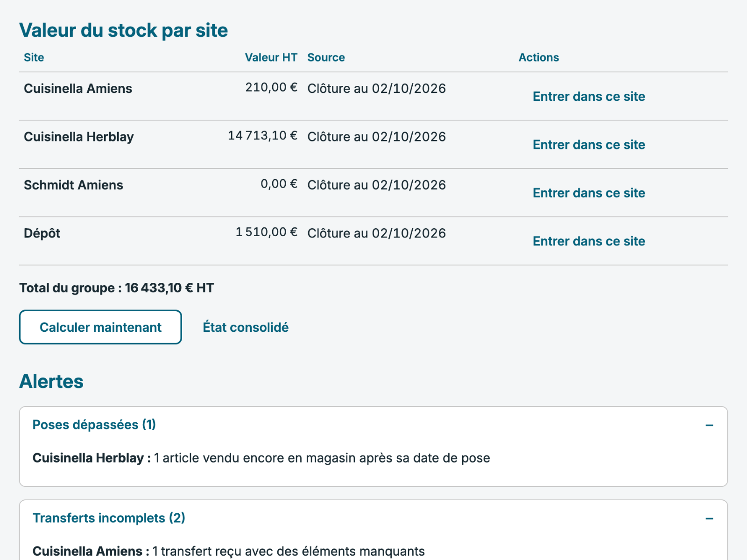Click the Alertes section heading
This screenshot has height=560, width=747.
(x=51, y=381)
